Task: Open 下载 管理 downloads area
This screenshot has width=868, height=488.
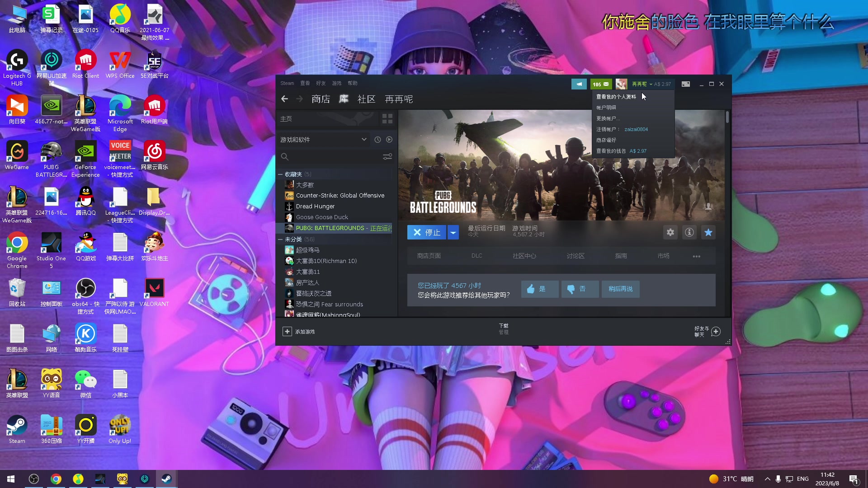Action: (504, 329)
